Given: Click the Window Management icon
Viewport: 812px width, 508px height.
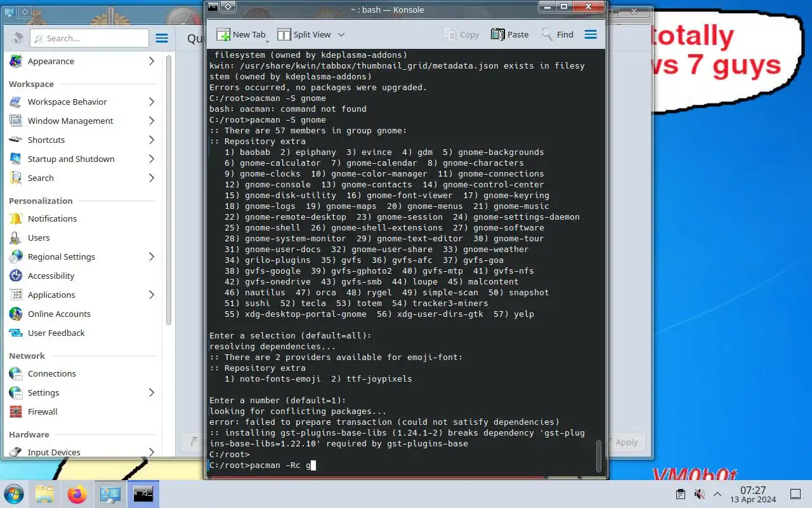Looking at the screenshot, I should tap(16, 121).
